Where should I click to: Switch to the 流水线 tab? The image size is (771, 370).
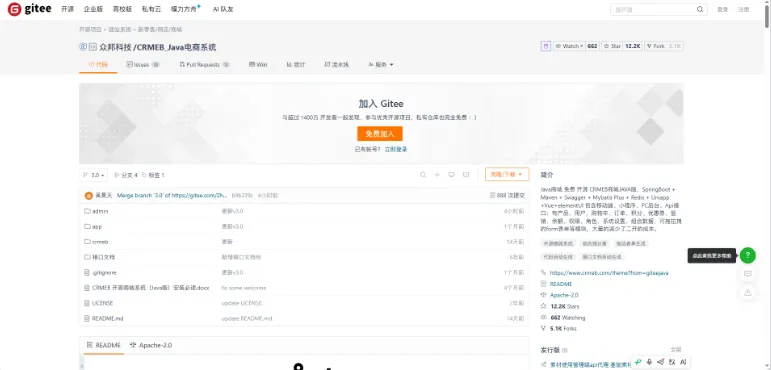pos(337,64)
